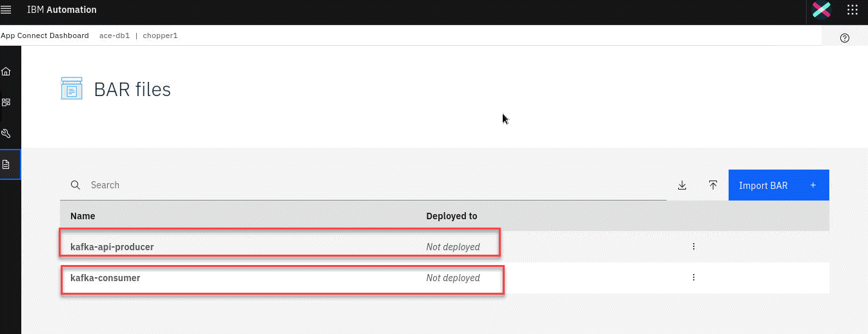Screen dimensions: 868x334
Task: Click the download icon beside Search
Action: pyautogui.click(x=682, y=185)
